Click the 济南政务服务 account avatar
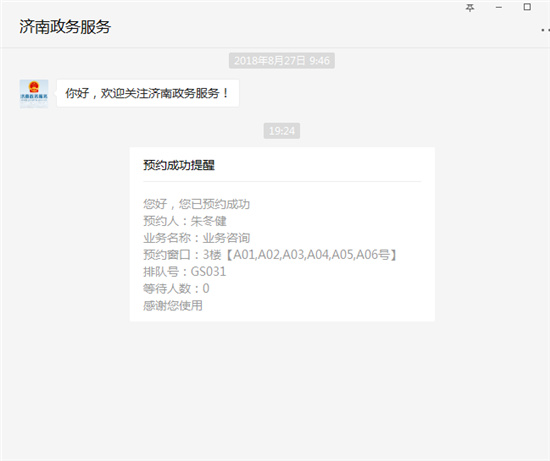 (34, 94)
